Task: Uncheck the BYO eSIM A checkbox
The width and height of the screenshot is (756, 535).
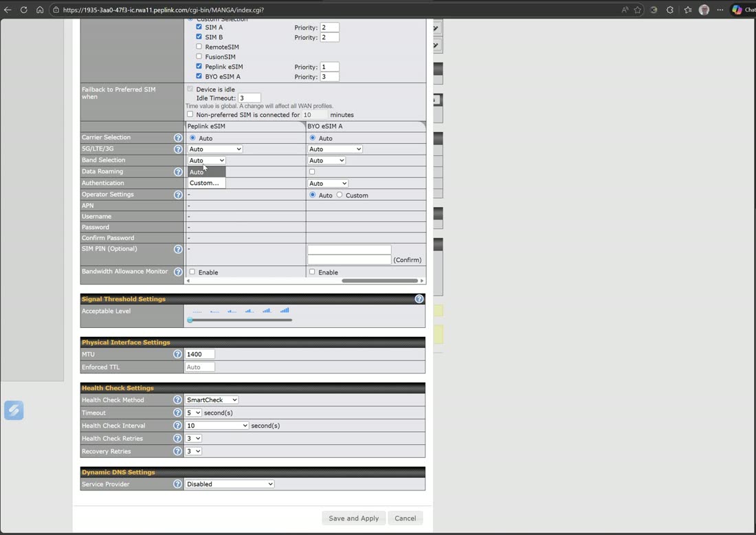Action: tap(199, 76)
